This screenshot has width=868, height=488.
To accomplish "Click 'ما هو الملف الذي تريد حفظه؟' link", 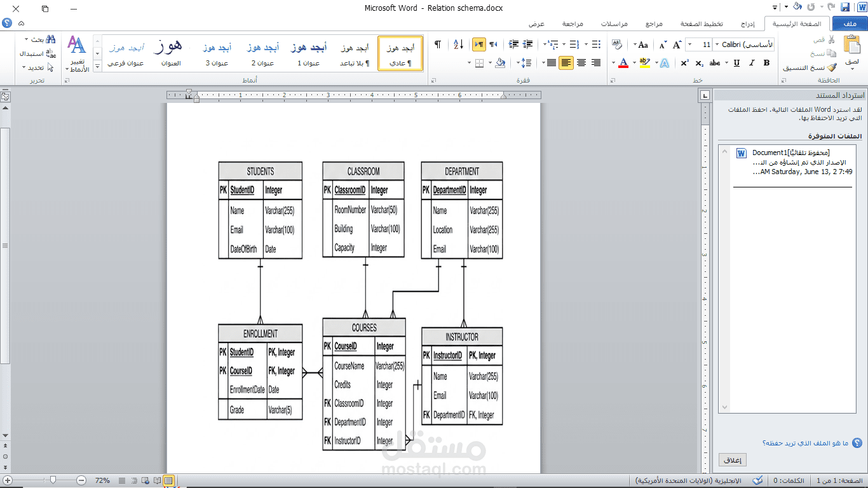I will click(806, 443).
